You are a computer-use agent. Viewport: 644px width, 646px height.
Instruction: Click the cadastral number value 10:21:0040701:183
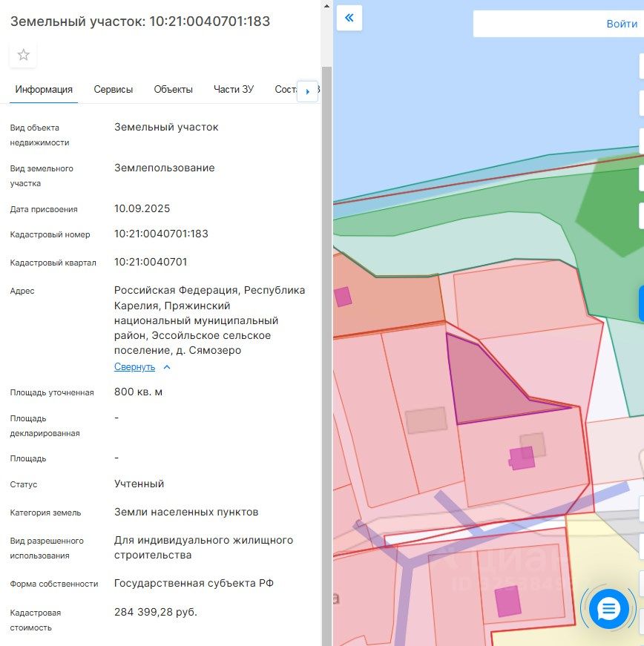point(161,234)
